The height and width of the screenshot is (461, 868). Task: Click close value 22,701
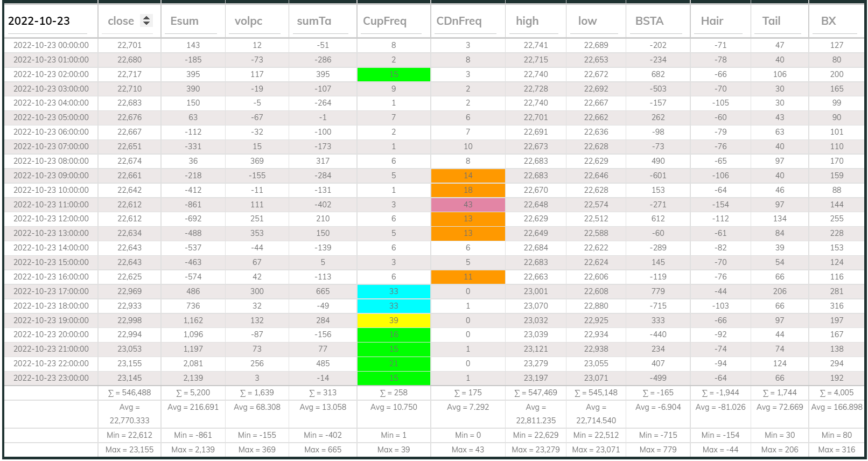point(129,45)
